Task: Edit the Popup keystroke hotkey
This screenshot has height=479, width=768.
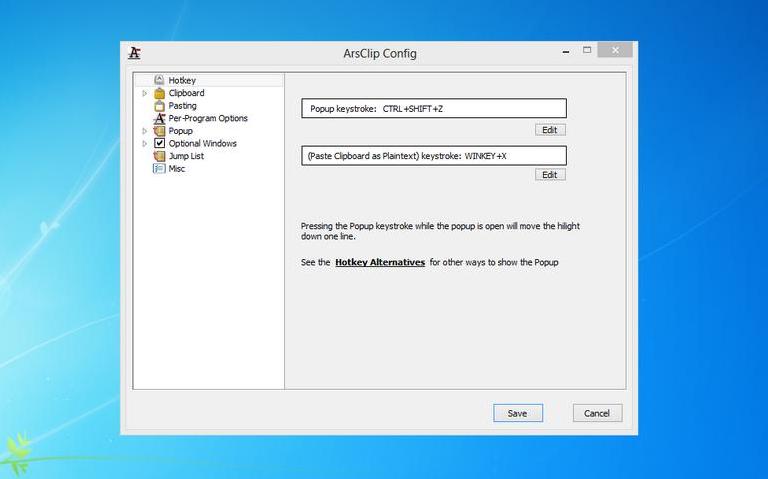Action: click(550, 130)
